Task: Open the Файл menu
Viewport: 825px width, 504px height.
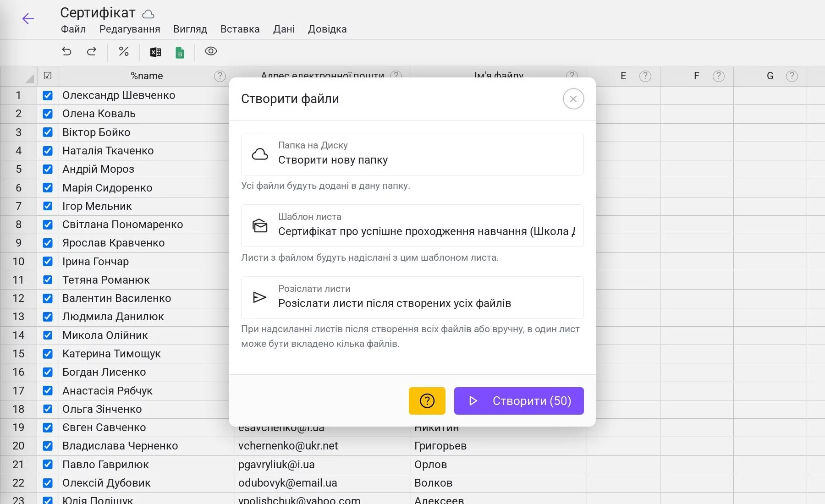Action: 73,29
